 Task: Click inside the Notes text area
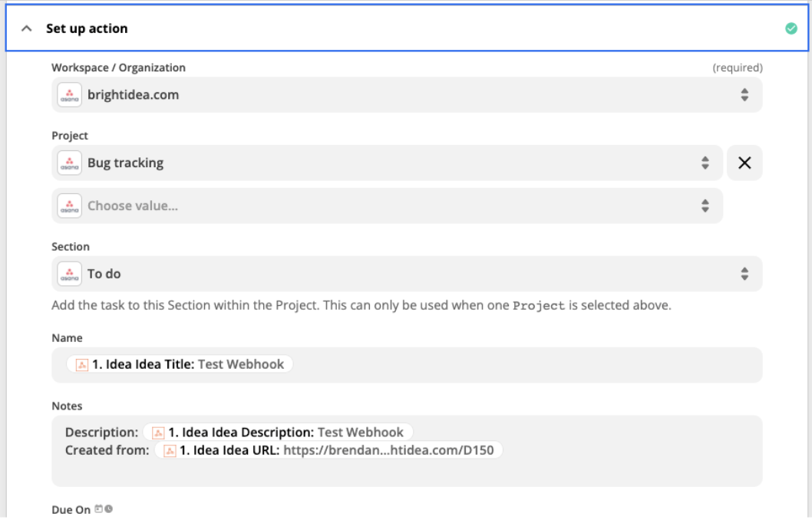point(407,451)
